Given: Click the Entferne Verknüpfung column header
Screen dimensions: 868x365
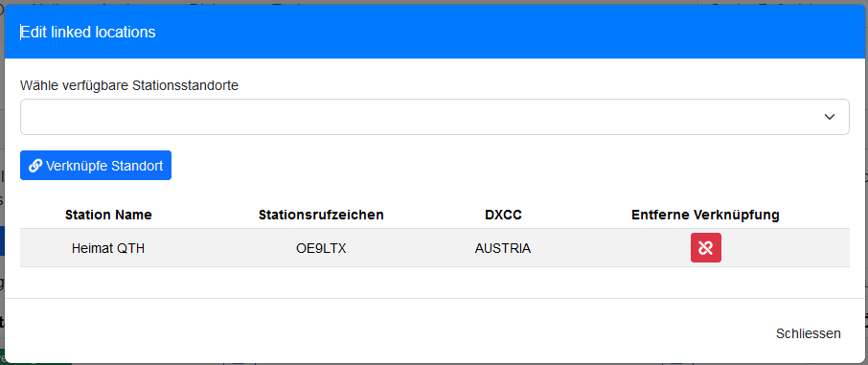Looking at the screenshot, I should (706, 215).
